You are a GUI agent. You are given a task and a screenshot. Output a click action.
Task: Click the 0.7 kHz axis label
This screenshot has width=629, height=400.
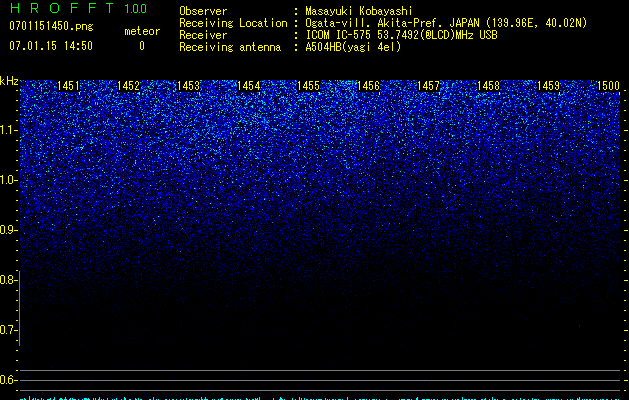(x=8, y=330)
